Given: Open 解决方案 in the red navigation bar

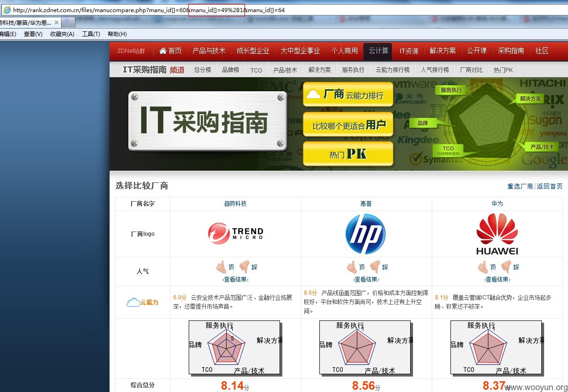Looking at the screenshot, I should coord(443,51).
